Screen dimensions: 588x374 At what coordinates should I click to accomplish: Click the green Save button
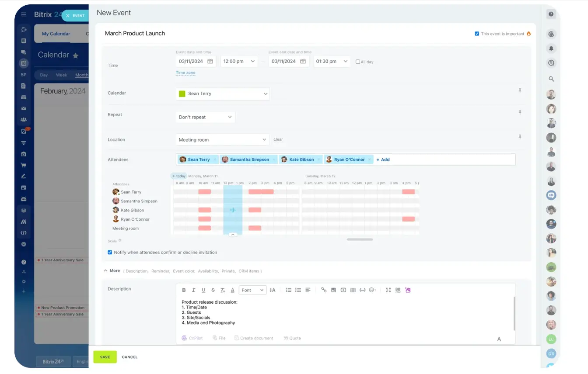click(x=105, y=357)
